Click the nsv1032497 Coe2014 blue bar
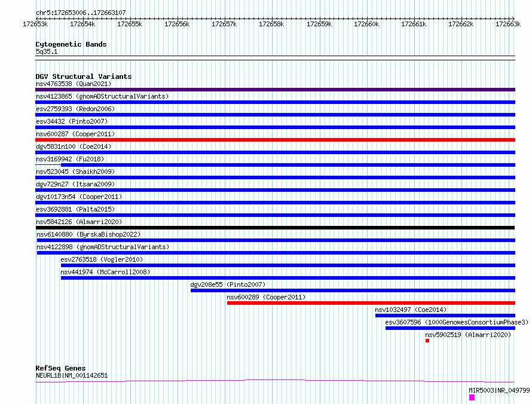Viewport: 532px width, 404px height. [445, 316]
